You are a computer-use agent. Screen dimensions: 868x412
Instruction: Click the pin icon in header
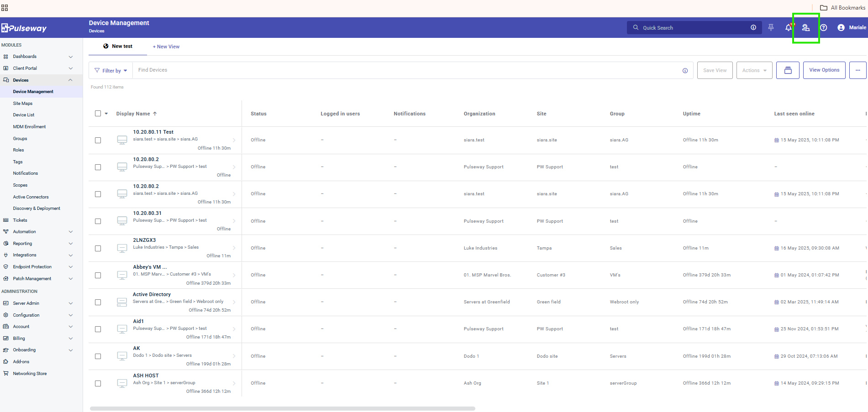pyautogui.click(x=771, y=27)
